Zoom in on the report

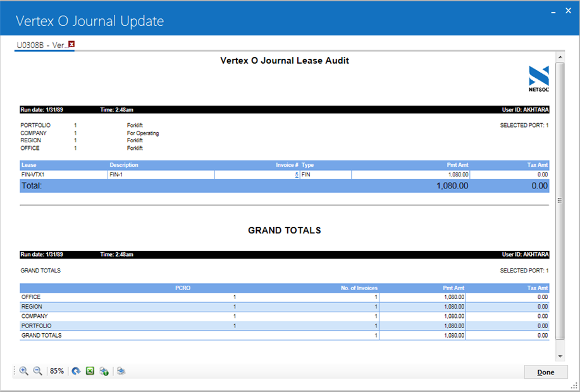click(24, 371)
